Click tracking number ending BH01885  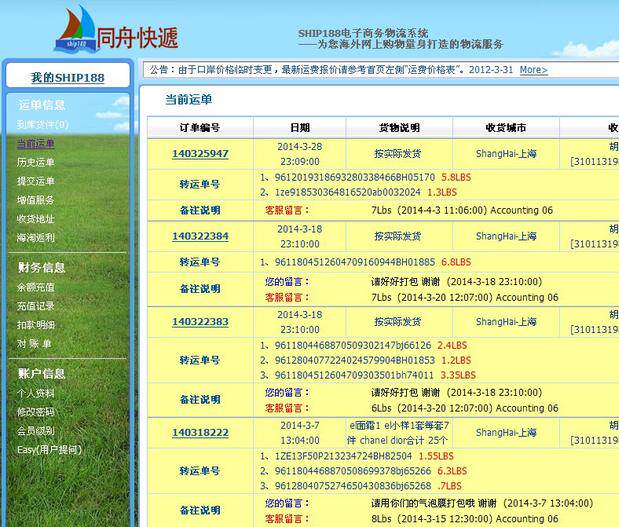pos(355,262)
